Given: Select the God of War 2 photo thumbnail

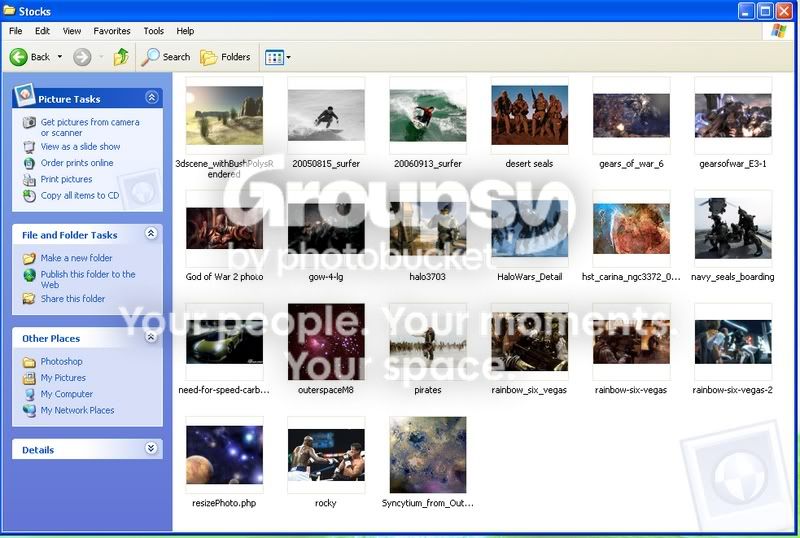Looking at the screenshot, I should tap(224, 229).
